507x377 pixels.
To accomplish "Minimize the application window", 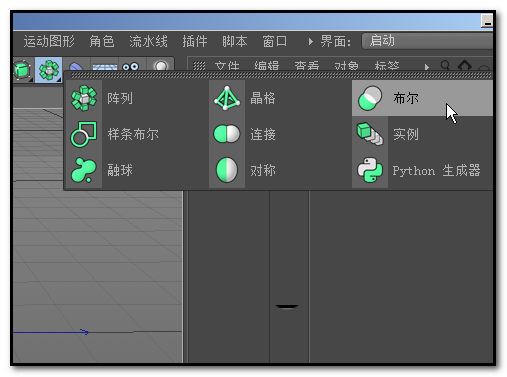I will [x=487, y=21].
